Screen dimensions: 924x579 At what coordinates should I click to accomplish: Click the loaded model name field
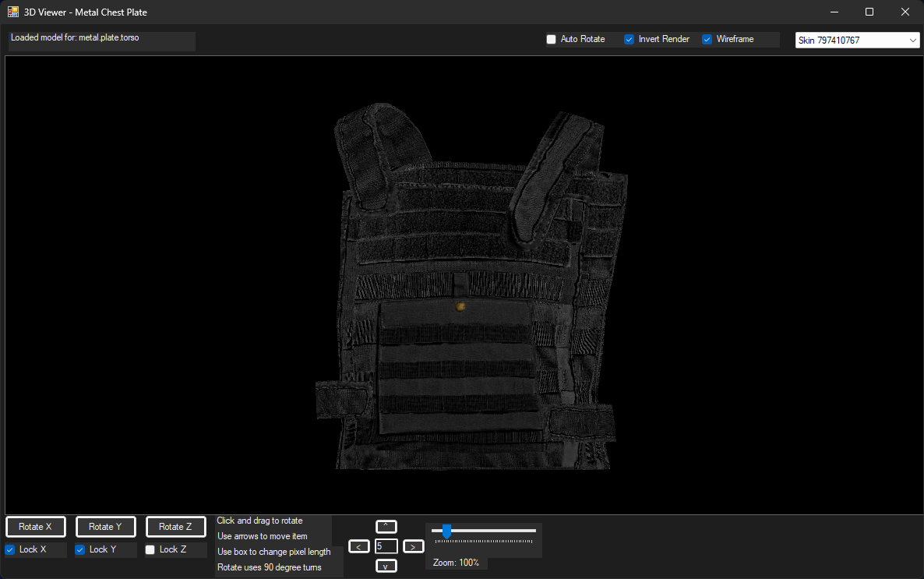tap(101, 41)
